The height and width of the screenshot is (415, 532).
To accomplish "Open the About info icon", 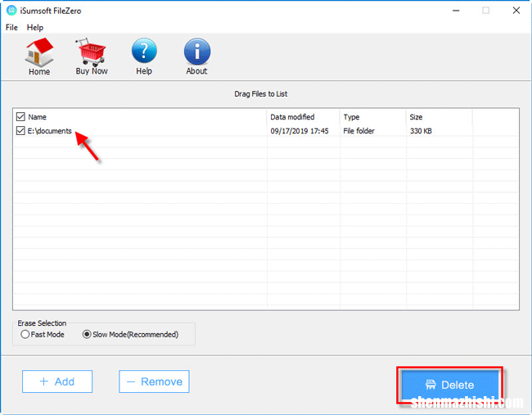I will pos(196,56).
